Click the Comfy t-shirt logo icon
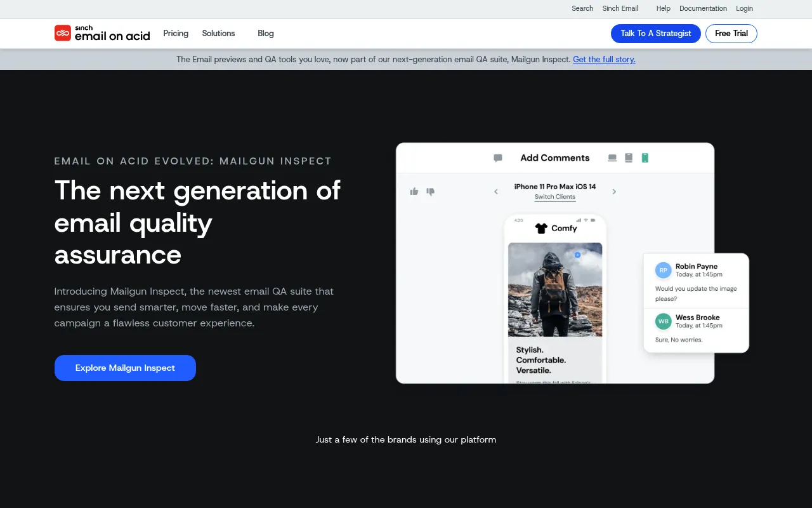This screenshot has width=812, height=508. pyautogui.click(x=541, y=229)
